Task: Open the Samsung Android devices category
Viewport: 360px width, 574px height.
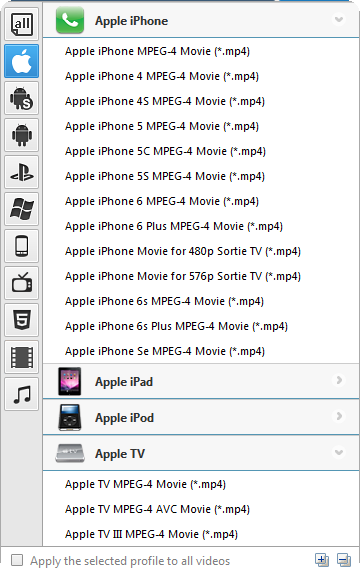Action: click(x=22, y=98)
